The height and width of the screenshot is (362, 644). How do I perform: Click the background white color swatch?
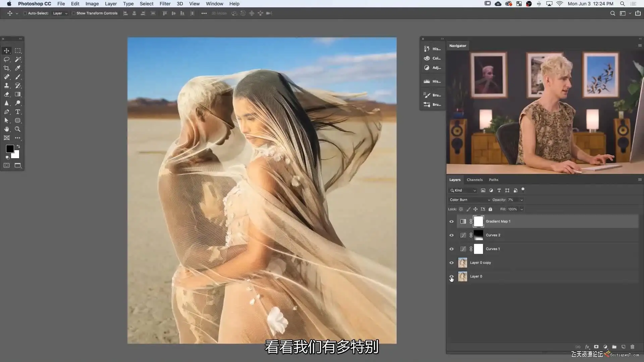[x=16, y=155]
